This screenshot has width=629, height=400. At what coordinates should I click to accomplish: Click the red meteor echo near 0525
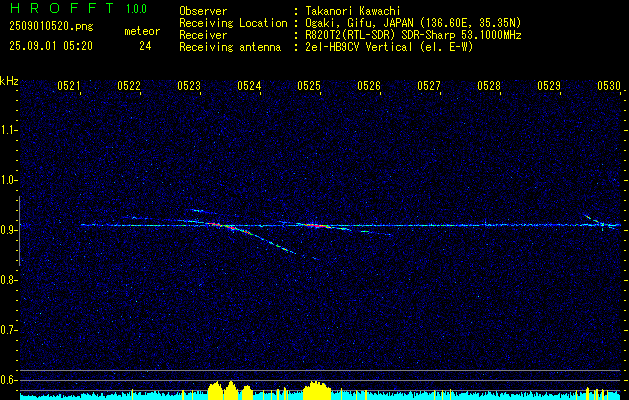317,226
